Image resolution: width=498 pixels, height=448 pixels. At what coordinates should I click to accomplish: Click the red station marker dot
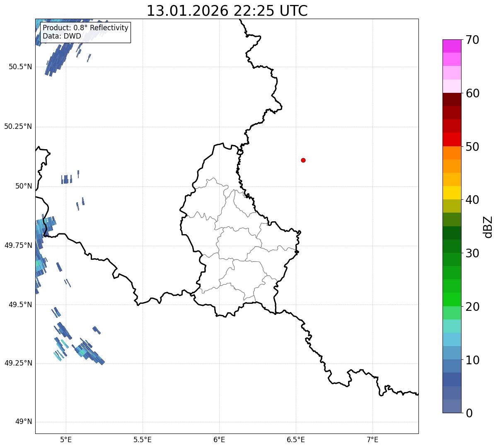pos(303,160)
